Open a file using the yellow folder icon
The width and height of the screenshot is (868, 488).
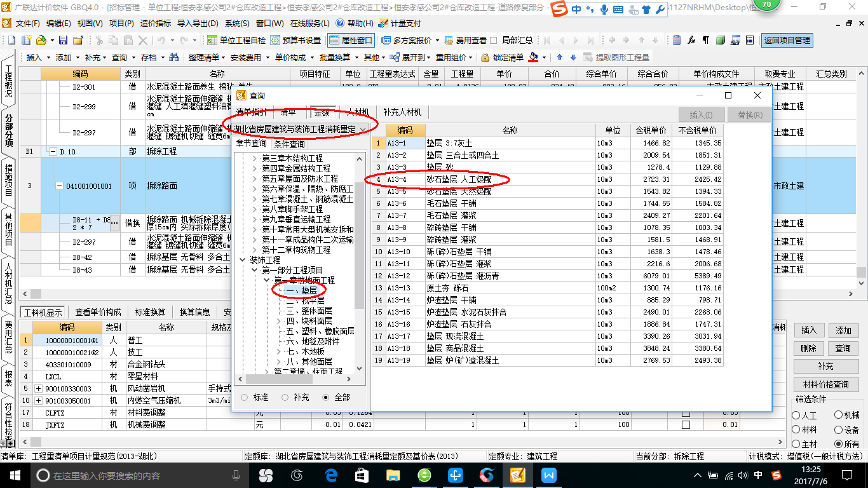click(40, 40)
